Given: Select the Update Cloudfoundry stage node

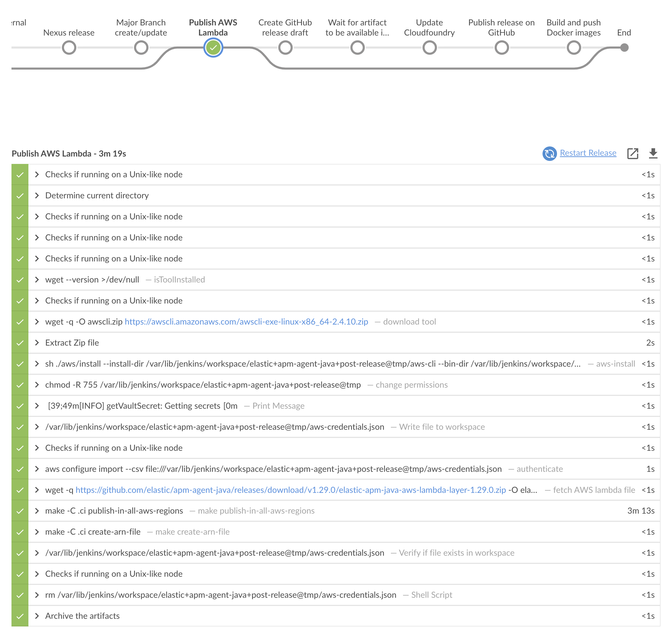Looking at the screenshot, I should pos(429,48).
